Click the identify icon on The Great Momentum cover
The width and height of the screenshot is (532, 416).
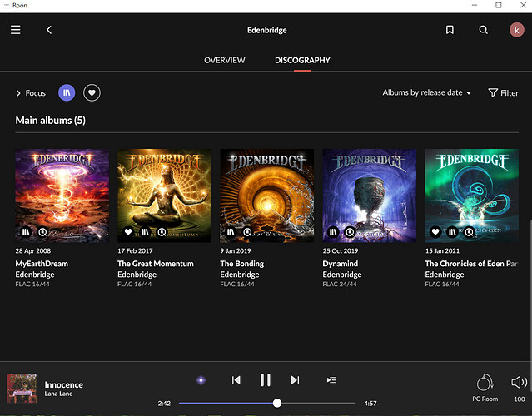162,232
